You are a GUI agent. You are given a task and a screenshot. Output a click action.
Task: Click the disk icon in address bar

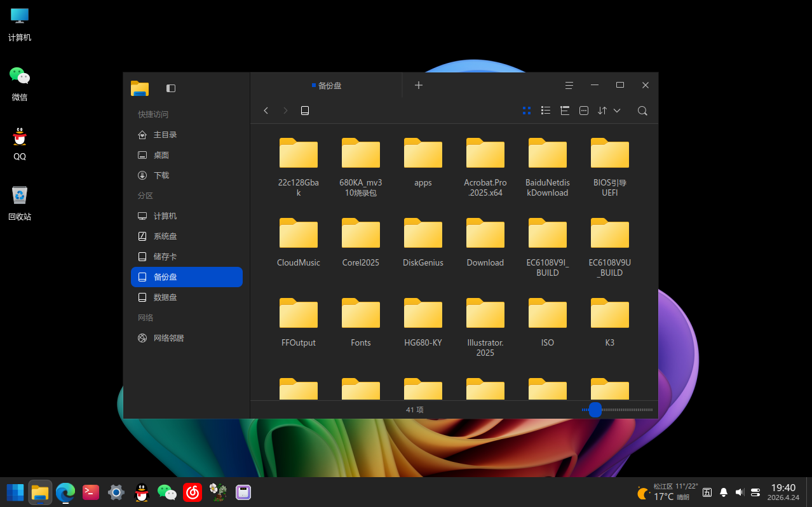(304, 111)
